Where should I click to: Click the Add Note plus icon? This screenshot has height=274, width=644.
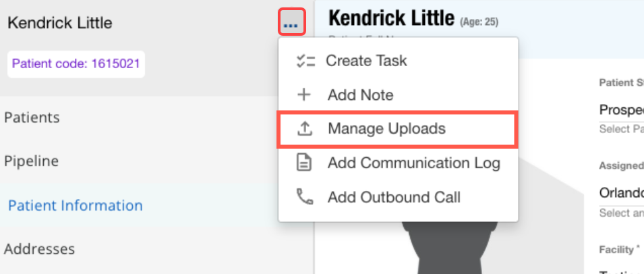tap(304, 95)
